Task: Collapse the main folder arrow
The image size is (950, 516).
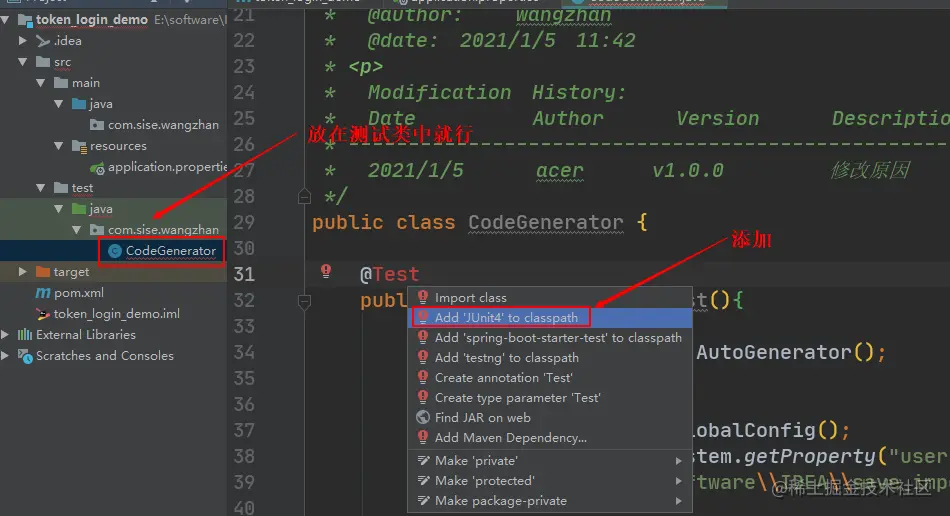Action: pyautogui.click(x=41, y=83)
